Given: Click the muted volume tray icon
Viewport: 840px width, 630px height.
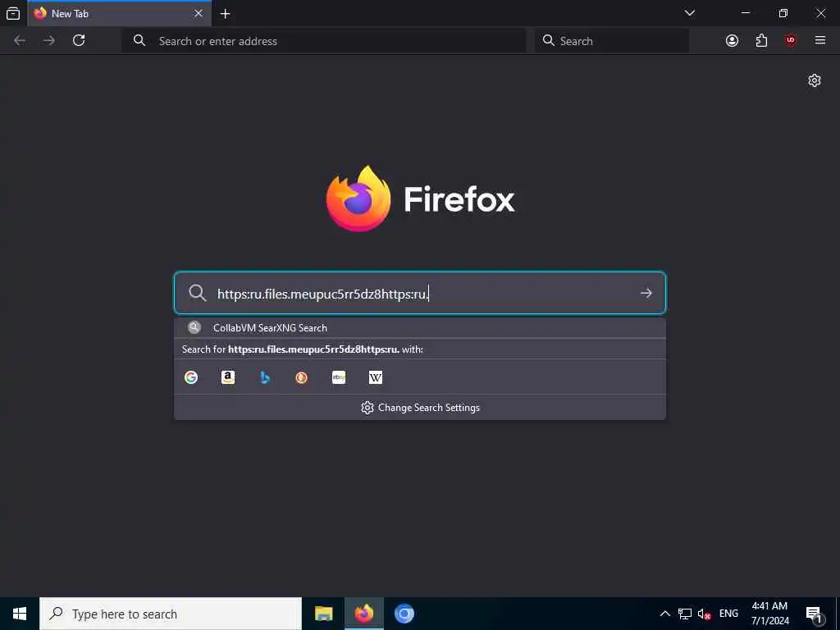Looking at the screenshot, I should pyautogui.click(x=704, y=614).
